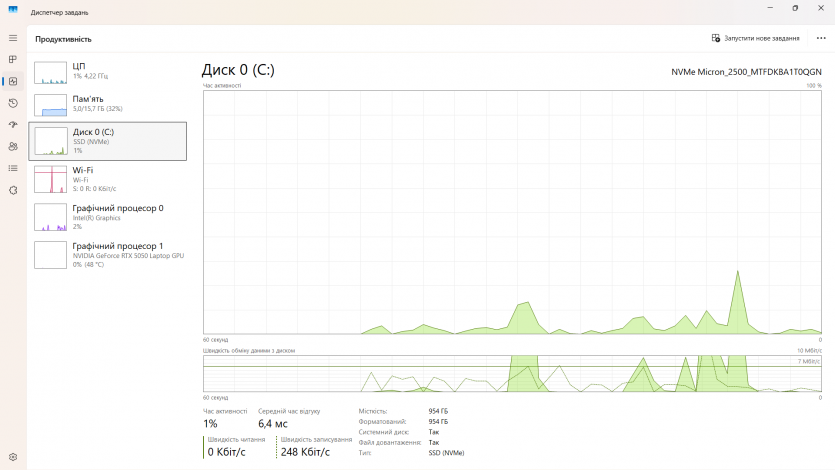Go to the Processes page icon
The image size is (835, 470).
13,59
